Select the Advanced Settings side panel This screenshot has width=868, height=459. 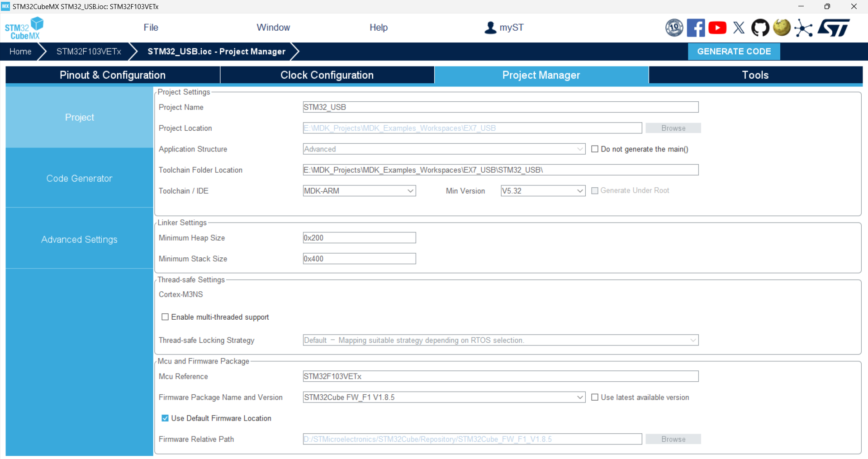(x=80, y=239)
